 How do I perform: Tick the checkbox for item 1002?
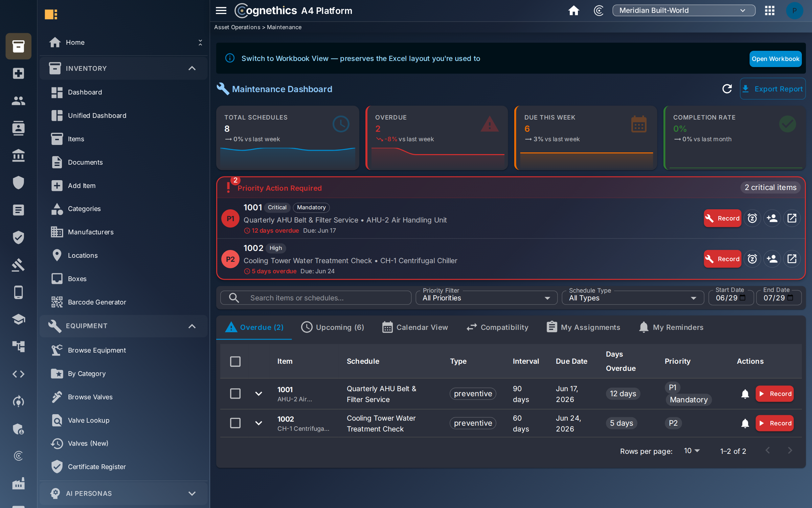coord(235,423)
